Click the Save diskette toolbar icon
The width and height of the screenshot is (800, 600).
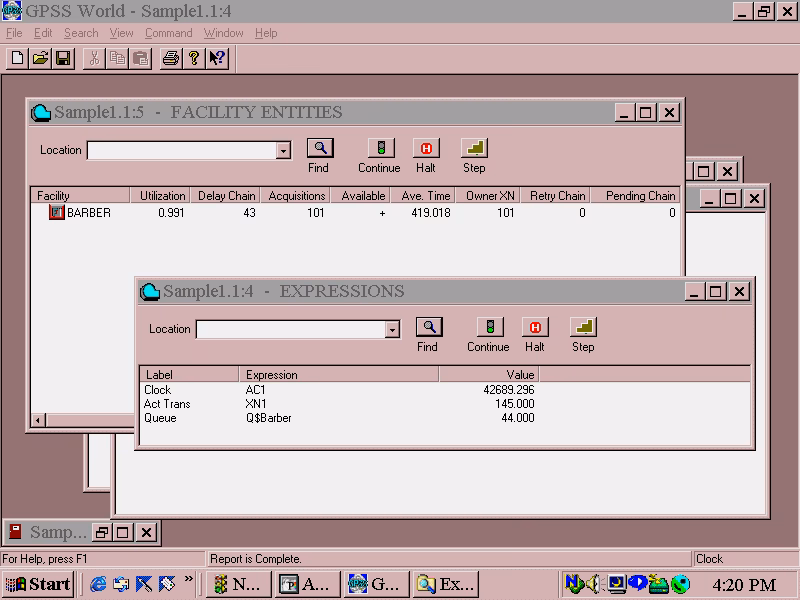62,58
